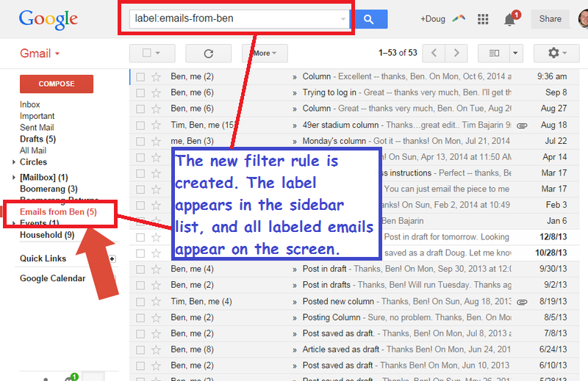This screenshot has width=588, height=381.
Task: Star the Post in drafts 9/2/13 email
Action: pos(156,286)
